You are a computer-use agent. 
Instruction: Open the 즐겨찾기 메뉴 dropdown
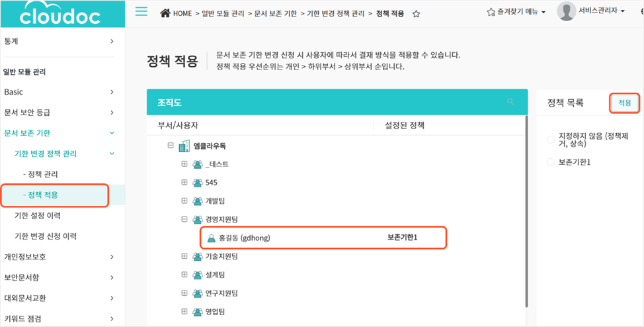pyautogui.click(x=516, y=13)
